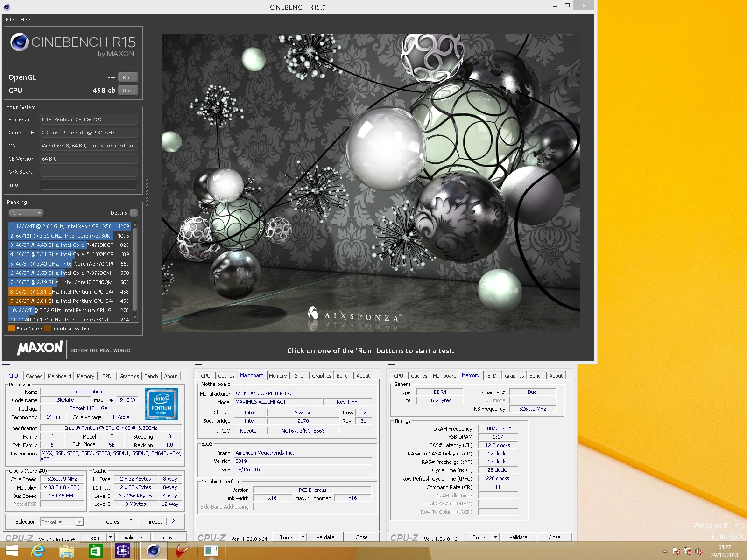
Task: Select ranking row Core i7-3840QM 505
Action: coord(70,282)
